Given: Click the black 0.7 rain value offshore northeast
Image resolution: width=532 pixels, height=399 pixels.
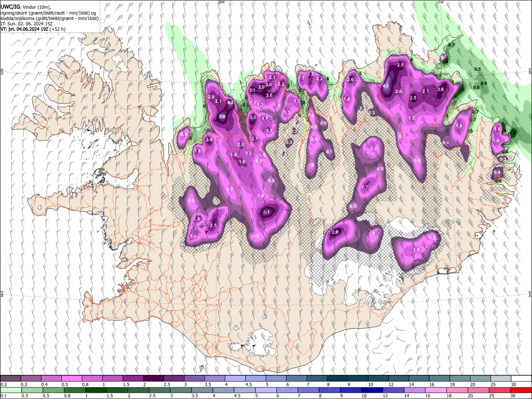Looking at the screenshot, I should tap(451, 45).
